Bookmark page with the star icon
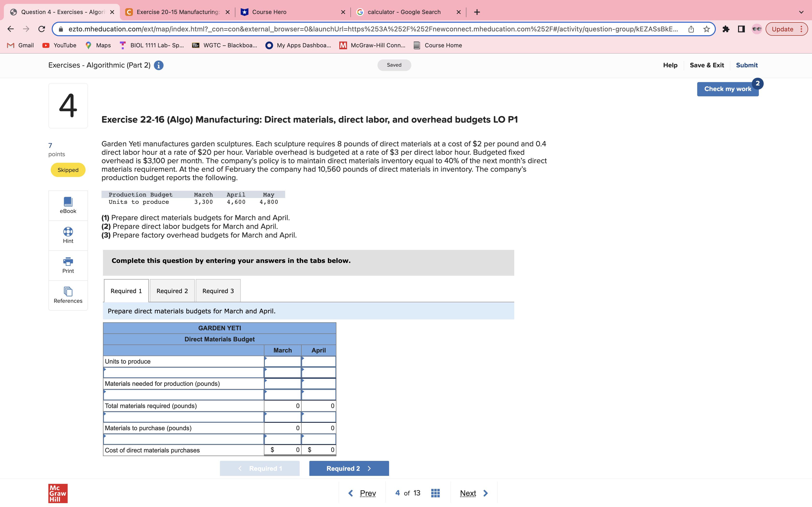 pos(707,29)
